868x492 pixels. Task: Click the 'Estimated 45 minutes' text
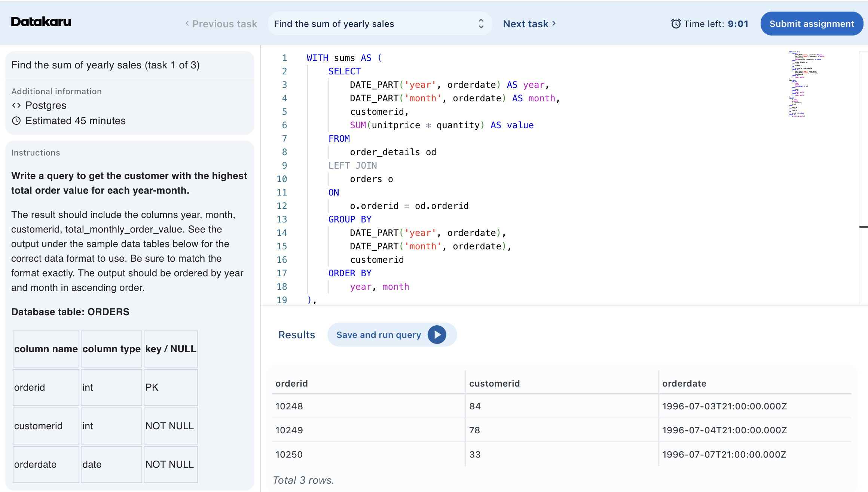76,121
